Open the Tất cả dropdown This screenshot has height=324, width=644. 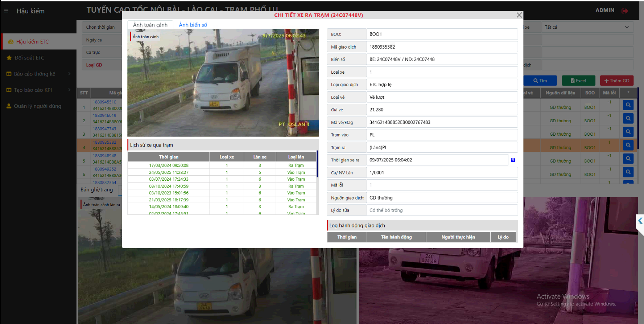(x=587, y=27)
